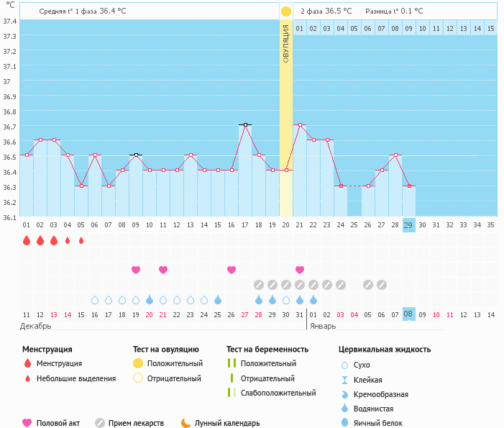The height and width of the screenshot is (428, 504).
Task: Click the medication pill icon on day 18
Action: coord(259,285)
